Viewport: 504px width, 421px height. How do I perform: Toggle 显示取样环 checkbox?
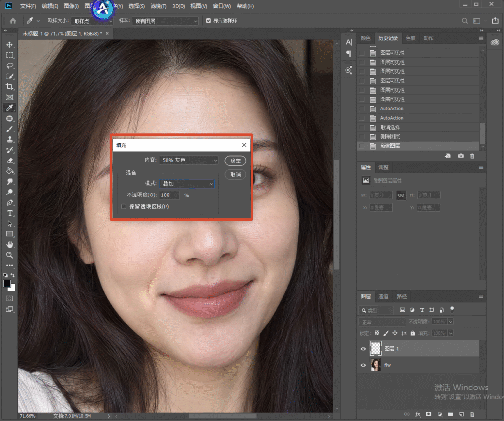(x=208, y=21)
